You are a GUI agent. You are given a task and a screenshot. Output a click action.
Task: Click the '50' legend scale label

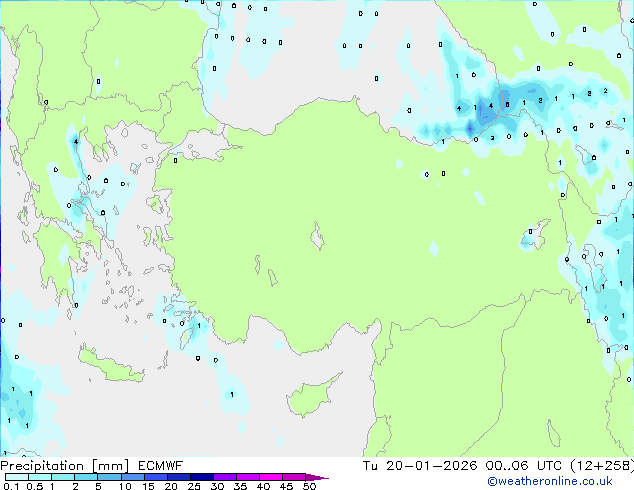point(309,486)
